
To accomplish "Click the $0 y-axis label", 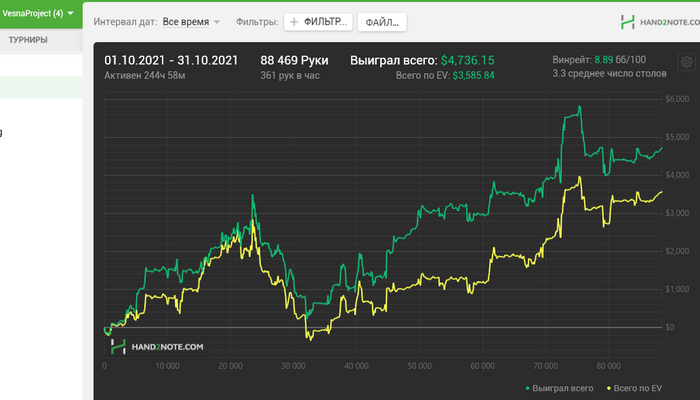I will tap(670, 327).
